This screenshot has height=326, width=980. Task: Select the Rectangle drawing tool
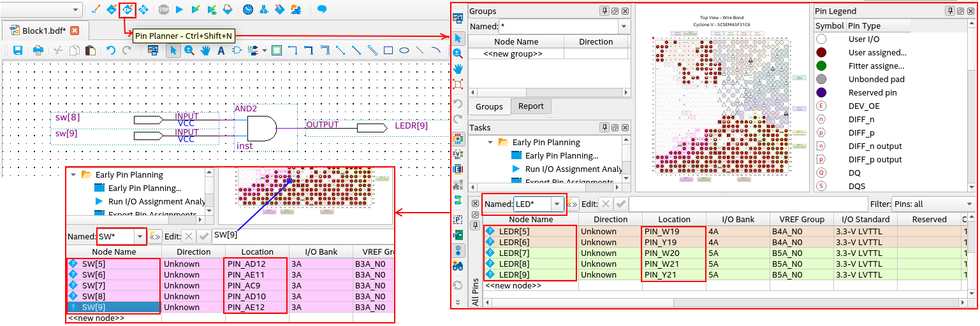click(x=388, y=50)
